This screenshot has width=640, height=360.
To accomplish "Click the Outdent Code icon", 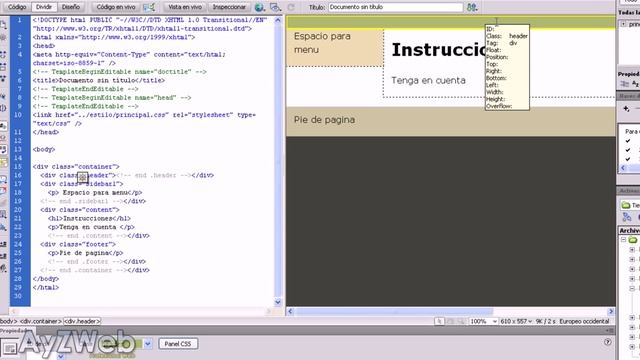I will 3,256.
